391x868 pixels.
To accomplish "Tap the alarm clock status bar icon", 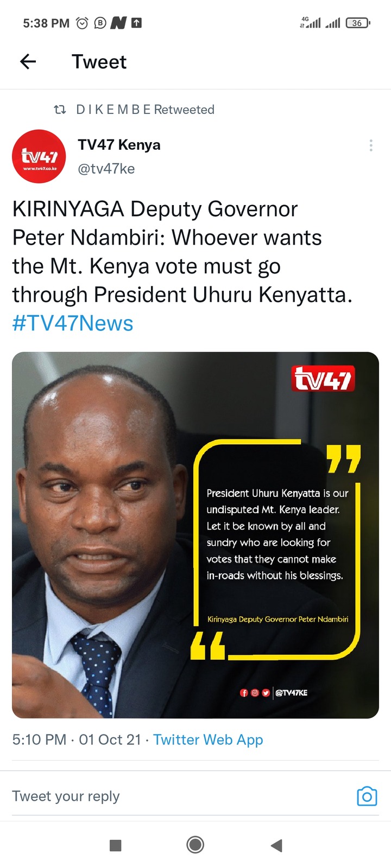I will click(x=82, y=23).
